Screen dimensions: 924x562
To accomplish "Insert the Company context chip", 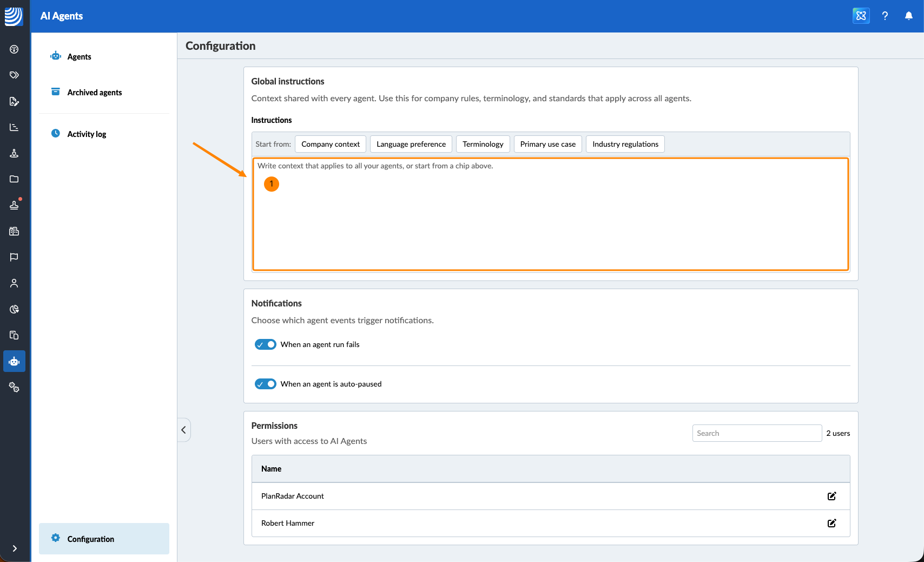I will pos(331,144).
